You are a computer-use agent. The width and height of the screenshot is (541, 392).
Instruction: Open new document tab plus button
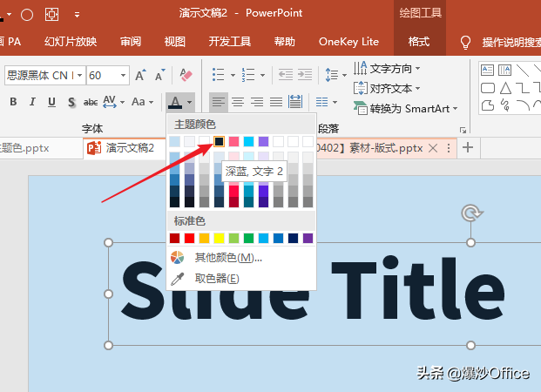point(468,148)
